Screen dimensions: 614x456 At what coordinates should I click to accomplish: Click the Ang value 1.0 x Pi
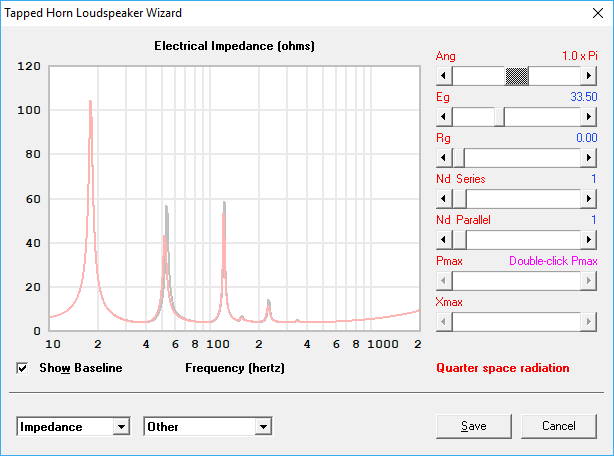[x=580, y=56]
